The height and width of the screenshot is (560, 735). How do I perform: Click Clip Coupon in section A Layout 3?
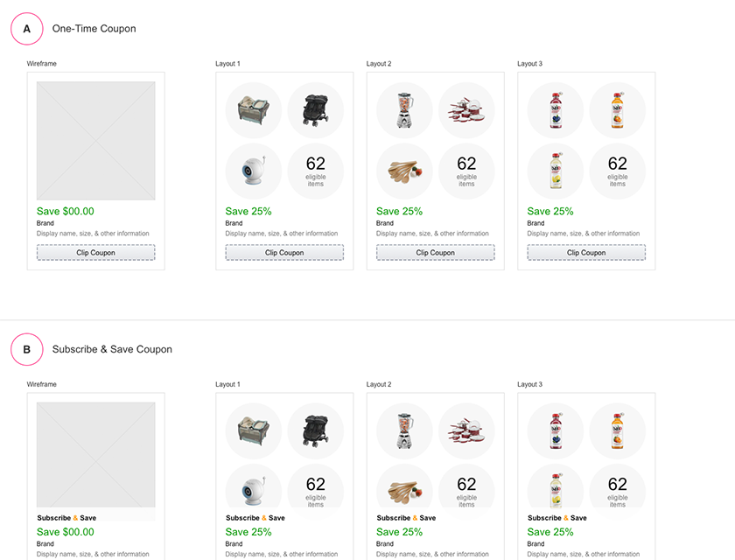click(x=586, y=253)
